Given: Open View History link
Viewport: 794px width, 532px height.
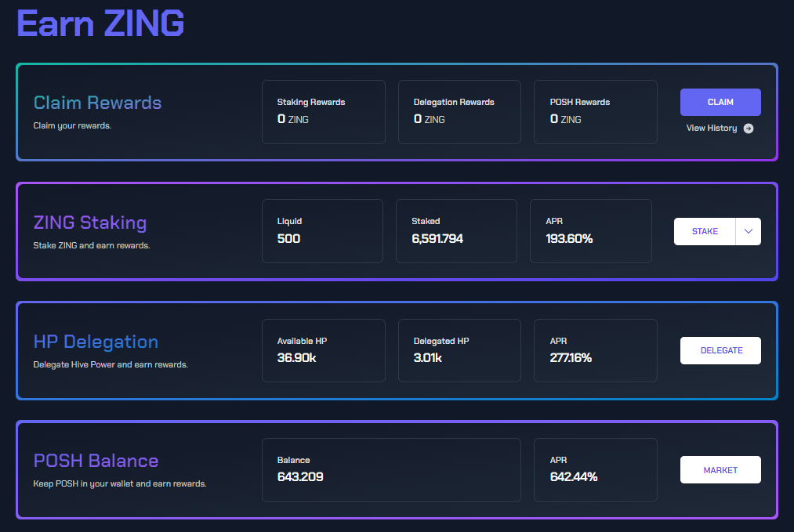Looking at the screenshot, I should 712,128.
